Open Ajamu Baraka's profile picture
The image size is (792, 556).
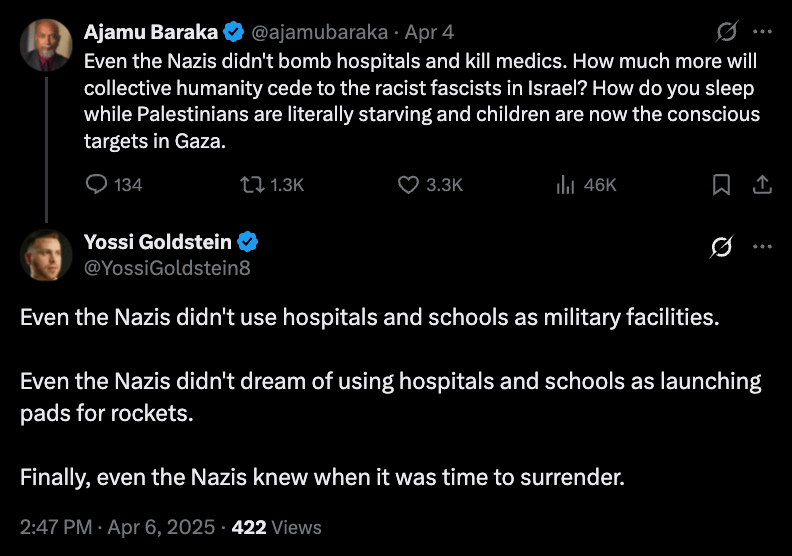pos(46,45)
